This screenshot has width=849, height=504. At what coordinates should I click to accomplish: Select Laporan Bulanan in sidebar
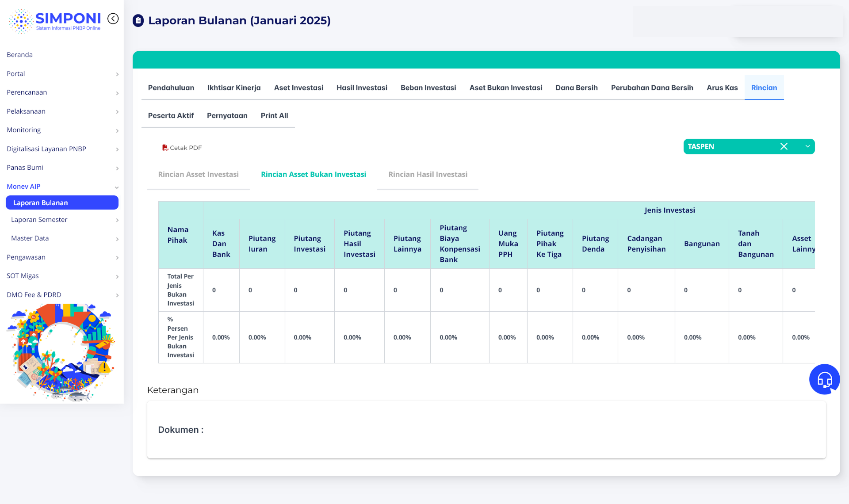pyautogui.click(x=62, y=203)
